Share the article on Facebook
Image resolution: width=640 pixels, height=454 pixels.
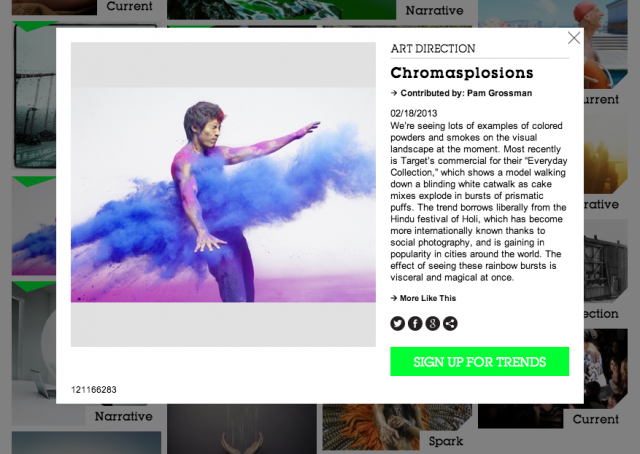415,323
